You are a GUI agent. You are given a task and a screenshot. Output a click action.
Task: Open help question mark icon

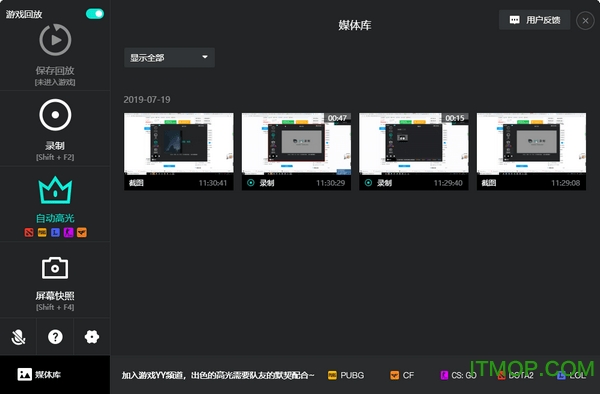[55, 337]
